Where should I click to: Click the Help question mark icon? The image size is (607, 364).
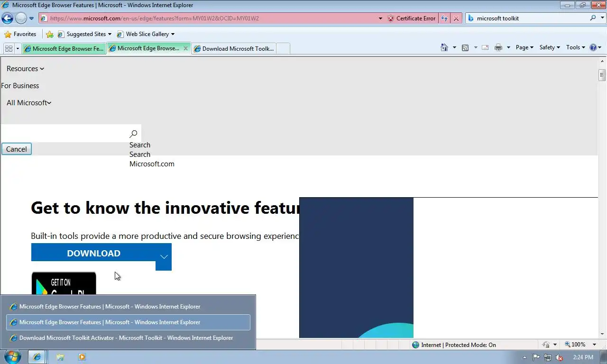click(593, 47)
